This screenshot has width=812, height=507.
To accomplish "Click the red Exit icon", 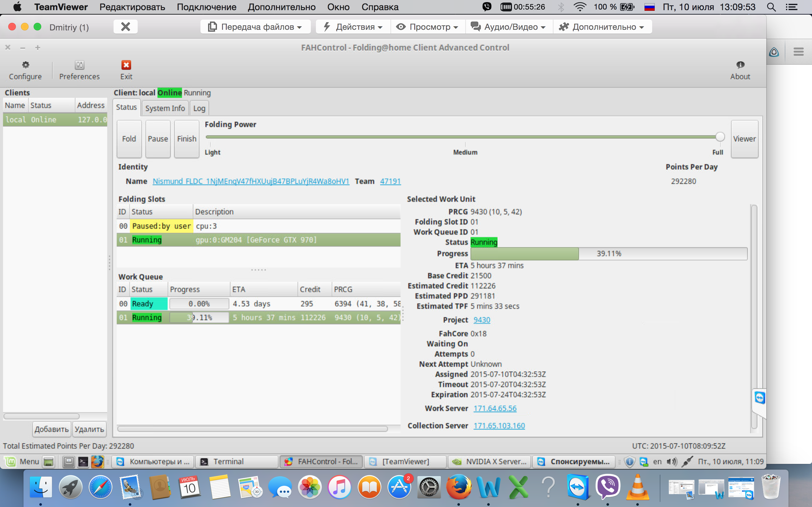I will (126, 65).
